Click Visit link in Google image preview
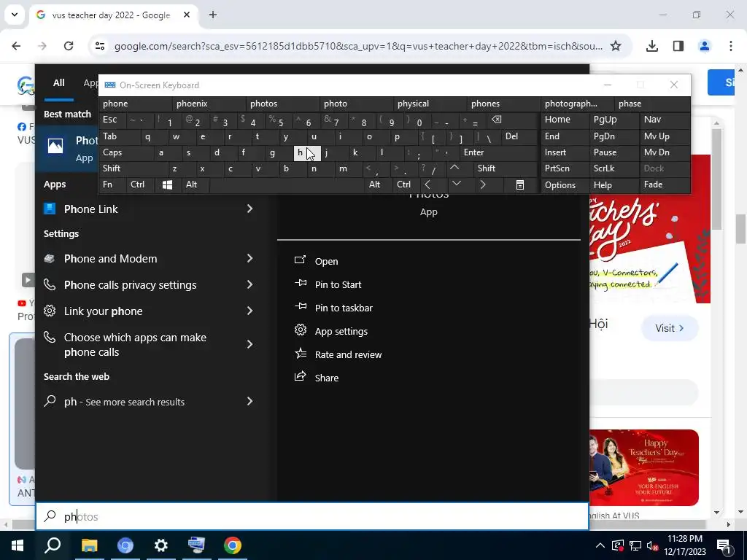747x560 pixels. tap(670, 328)
